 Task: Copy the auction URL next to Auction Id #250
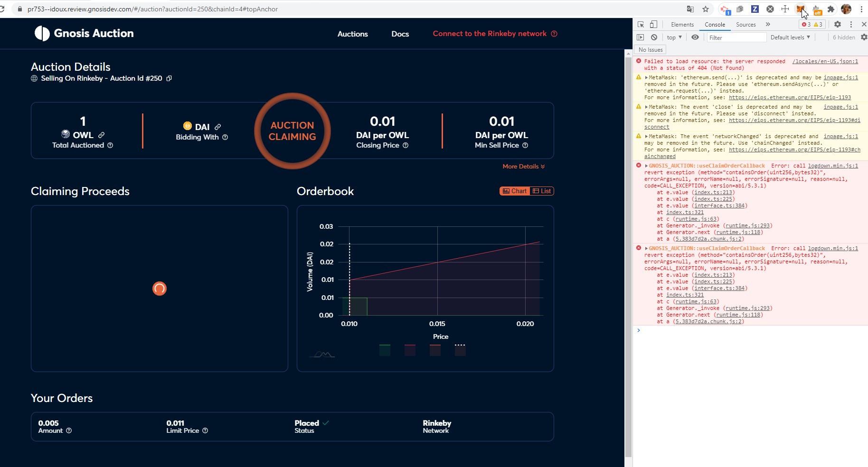169,78
